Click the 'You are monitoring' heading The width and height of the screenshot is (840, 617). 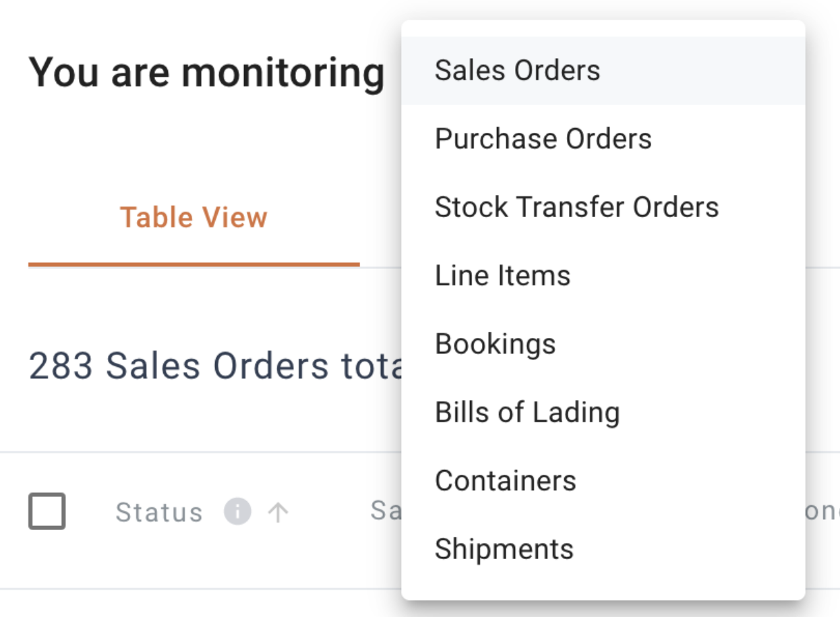pos(206,72)
